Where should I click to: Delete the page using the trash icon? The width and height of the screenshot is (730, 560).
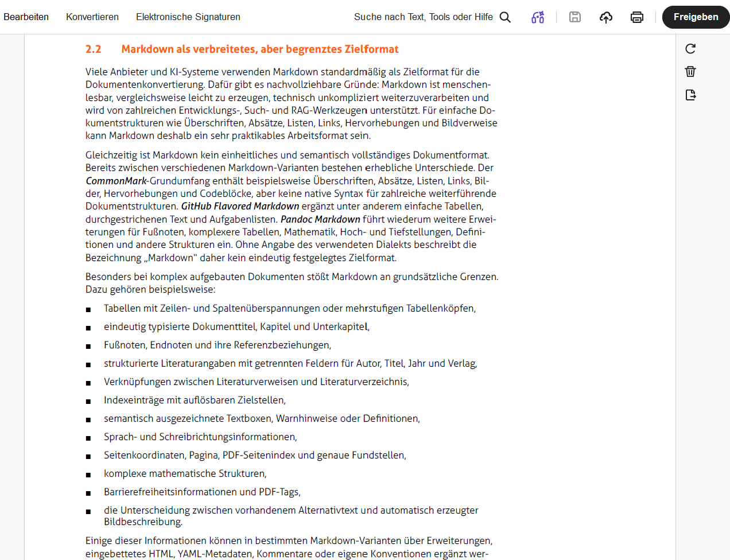(x=690, y=72)
